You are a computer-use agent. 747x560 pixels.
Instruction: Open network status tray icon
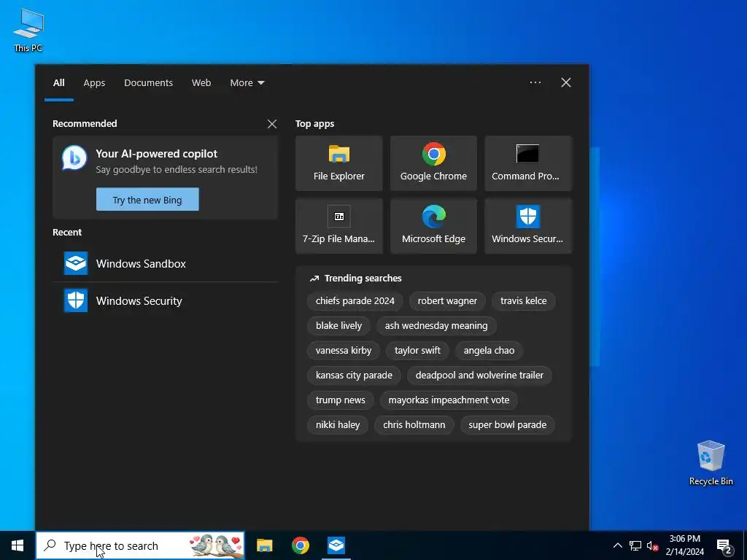point(635,545)
